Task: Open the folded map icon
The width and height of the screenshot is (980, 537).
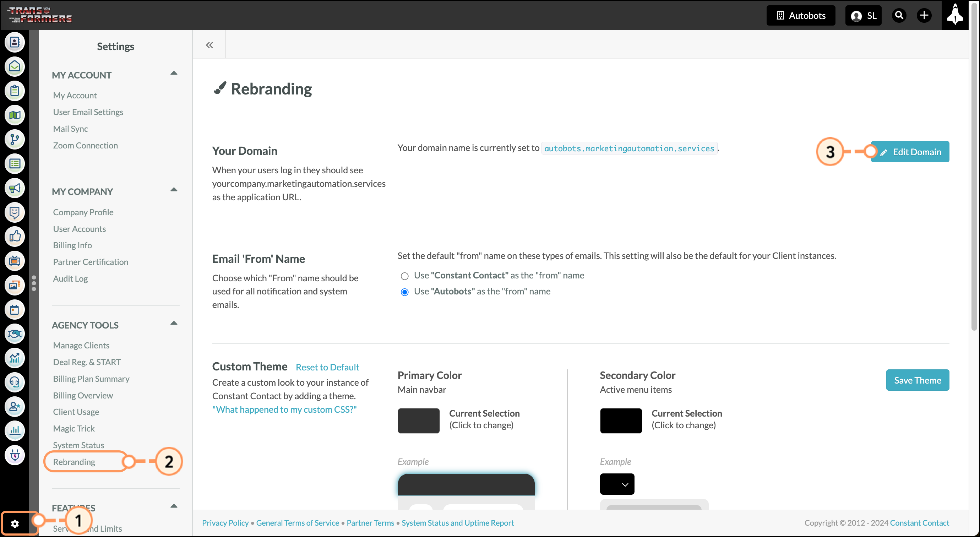Action: (x=15, y=115)
